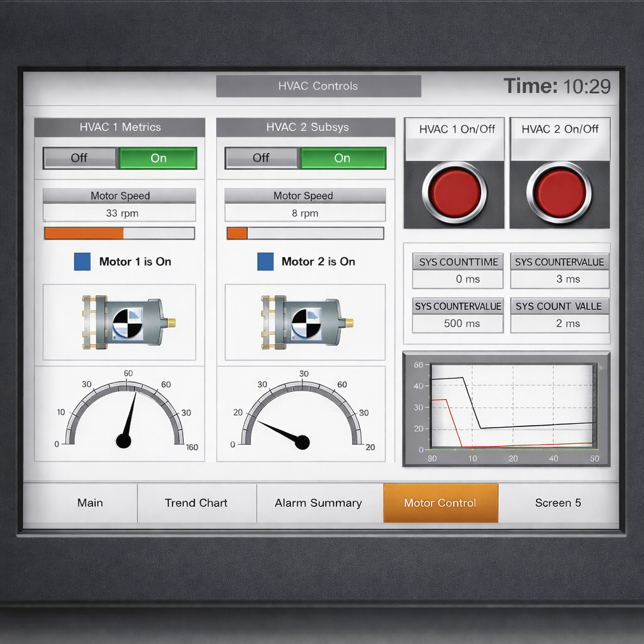
Task: Turn HVAC 2 Subsys On
Action: (x=342, y=158)
